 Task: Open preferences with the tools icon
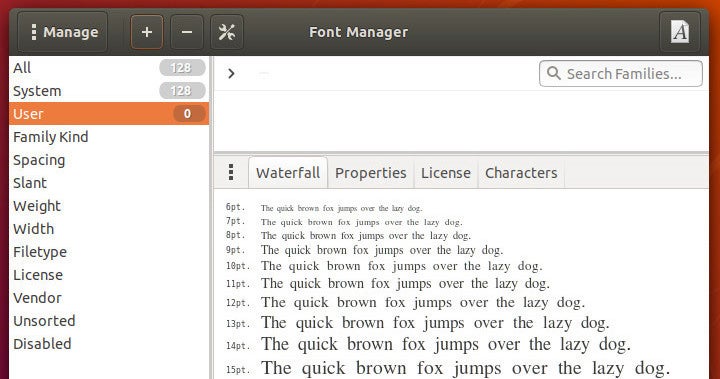click(x=227, y=32)
